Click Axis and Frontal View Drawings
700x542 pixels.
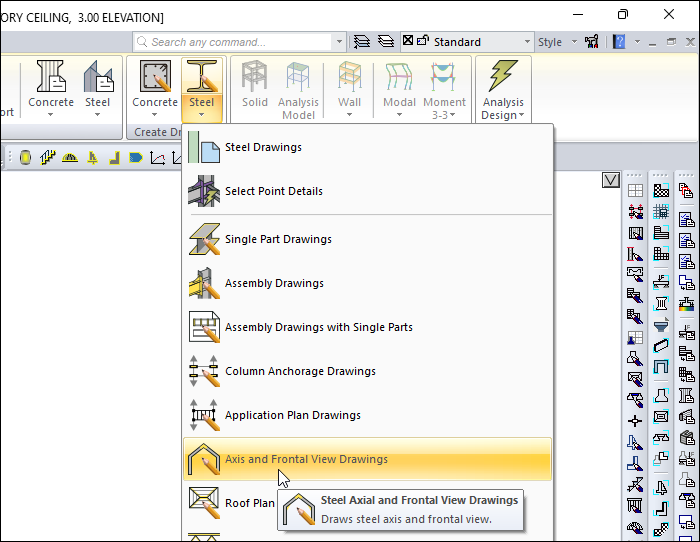306,459
